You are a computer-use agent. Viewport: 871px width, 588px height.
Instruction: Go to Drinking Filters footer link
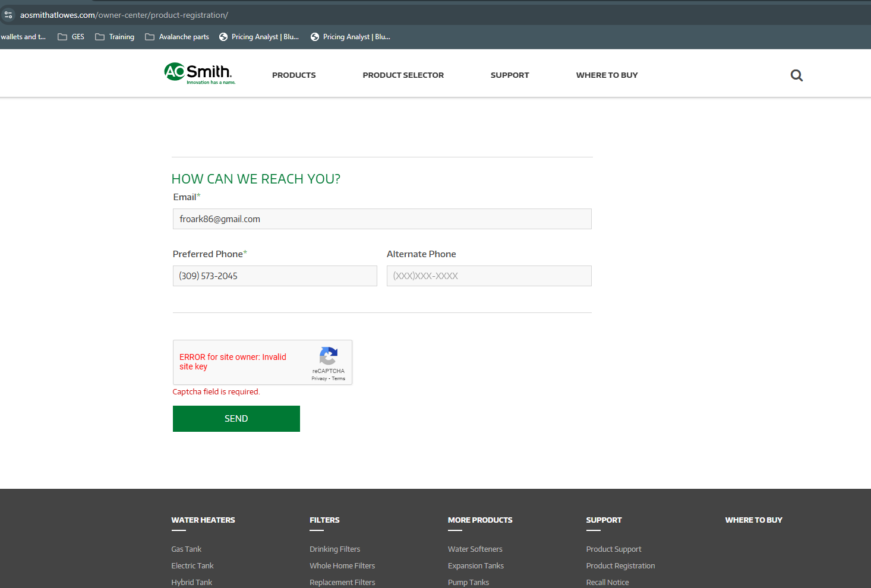tap(334, 549)
